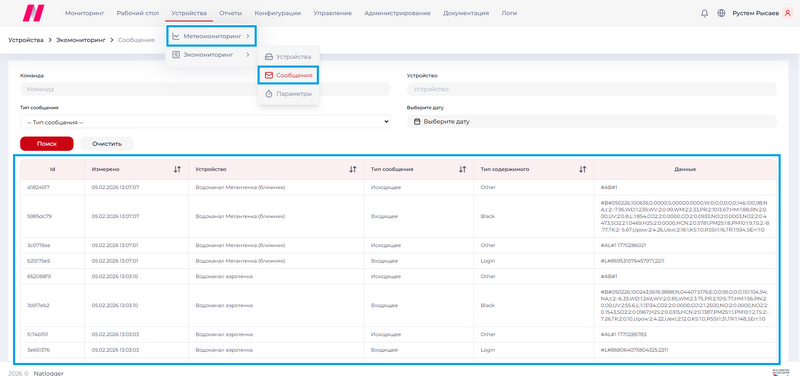Click the Natlogger logo icon
This screenshot has height=376, width=800.
point(34,13)
